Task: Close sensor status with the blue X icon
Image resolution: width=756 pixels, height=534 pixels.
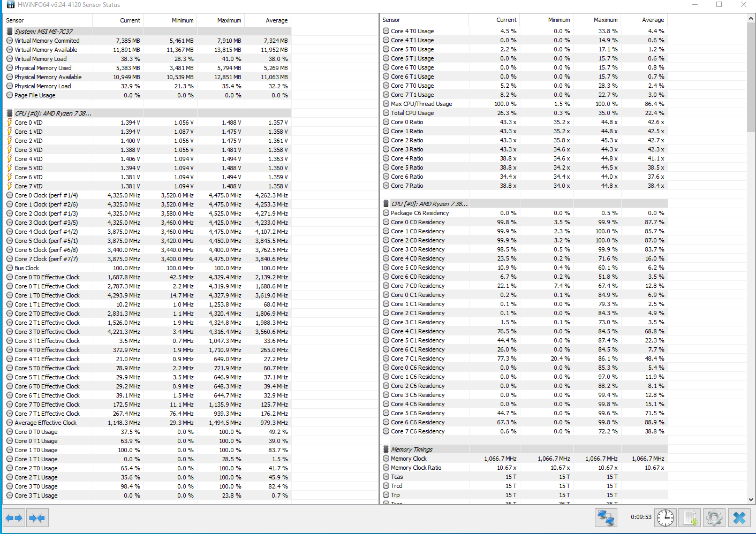Action: 739,517
